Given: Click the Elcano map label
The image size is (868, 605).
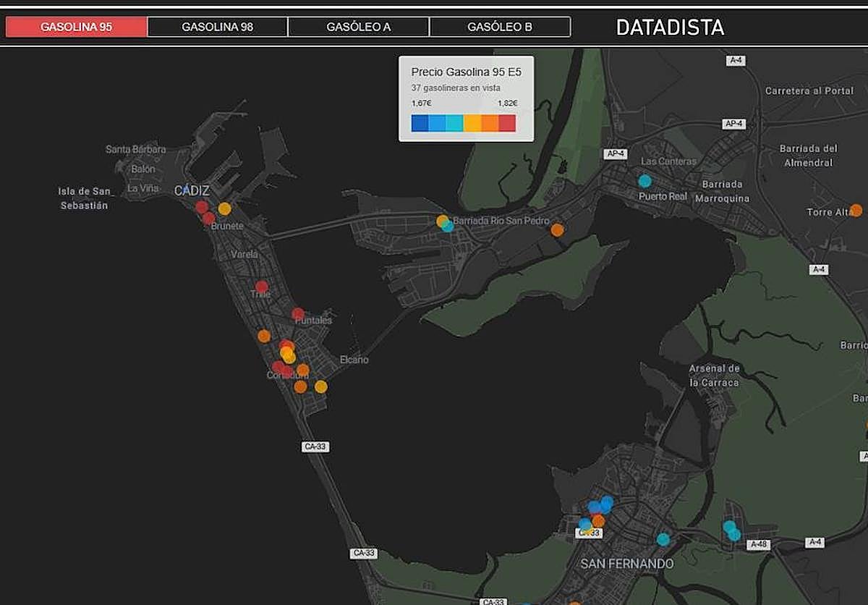Looking at the screenshot, I should [354, 360].
